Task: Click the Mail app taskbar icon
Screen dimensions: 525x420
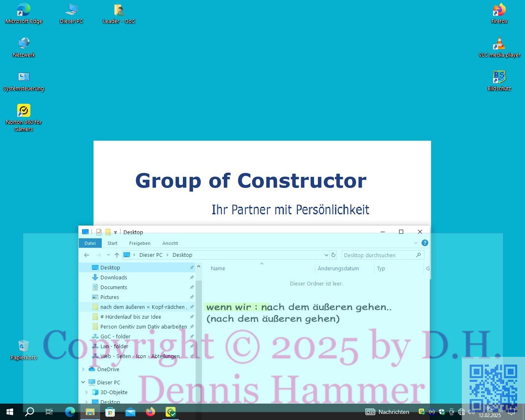Action: 130,412
